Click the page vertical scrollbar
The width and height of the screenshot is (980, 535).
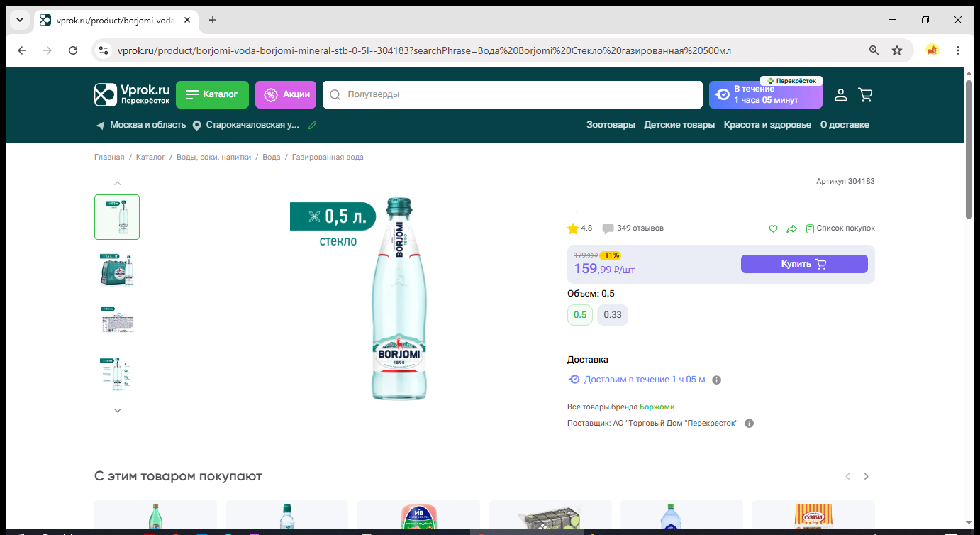click(x=969, y=149)
